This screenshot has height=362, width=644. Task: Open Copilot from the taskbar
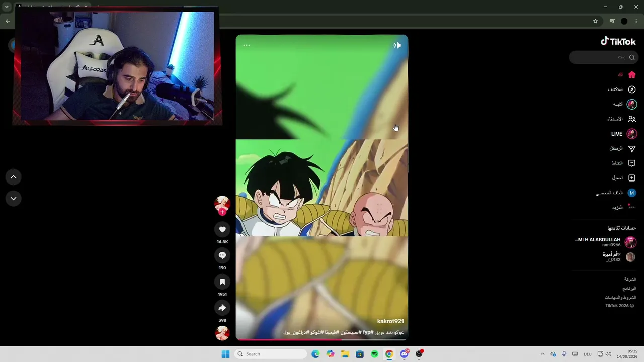tap(330, 354)
